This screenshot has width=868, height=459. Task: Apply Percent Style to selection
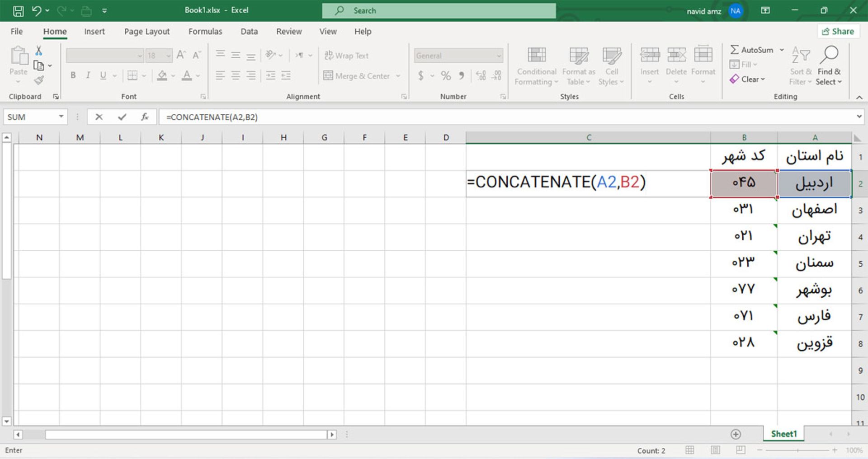click(x=445, y=76)
